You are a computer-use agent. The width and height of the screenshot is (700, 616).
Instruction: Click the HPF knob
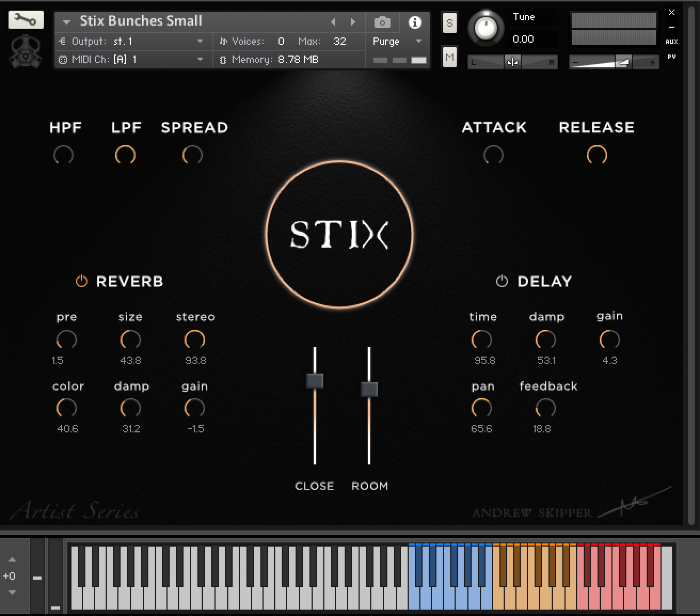tap(63, 155)
